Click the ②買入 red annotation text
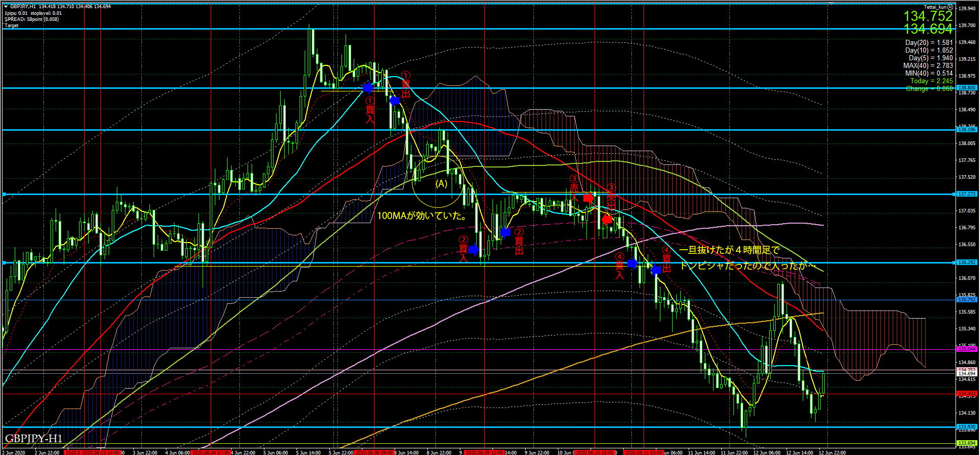The width and height of the screenshot is (980, 455). tap(463, 249)
